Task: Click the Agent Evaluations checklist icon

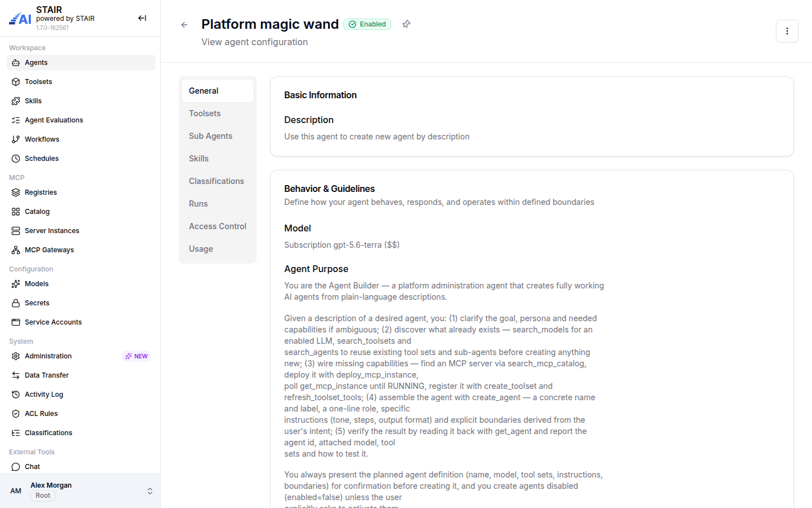Action: [x=16, y=120]
